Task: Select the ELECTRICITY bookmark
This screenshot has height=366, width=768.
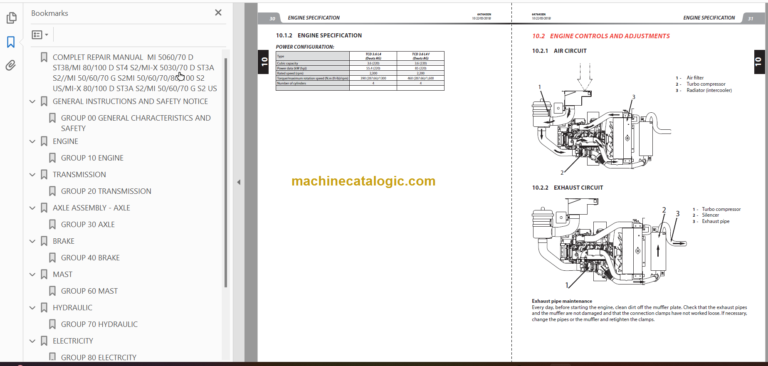Action: 73,341
